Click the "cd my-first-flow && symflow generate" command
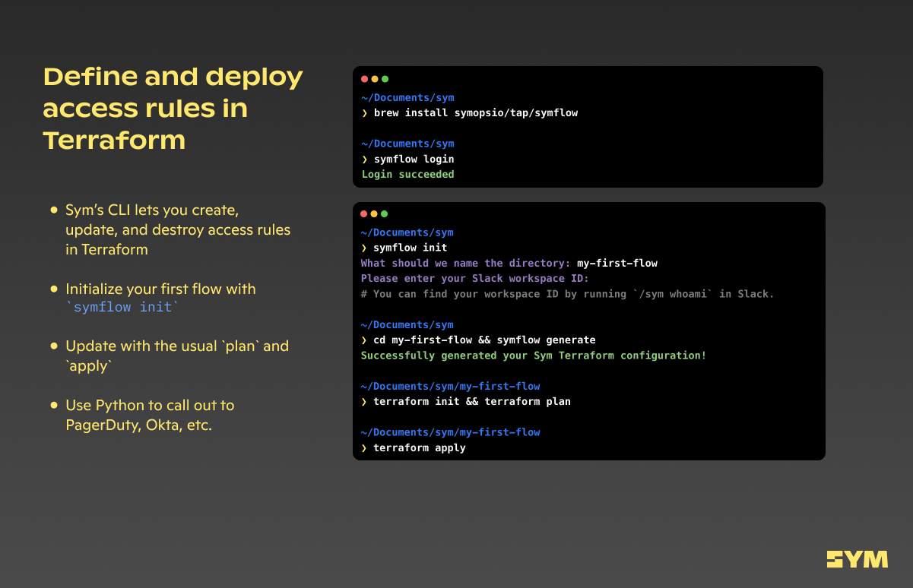This screenshot has width=913, height=588. point(484,340)
